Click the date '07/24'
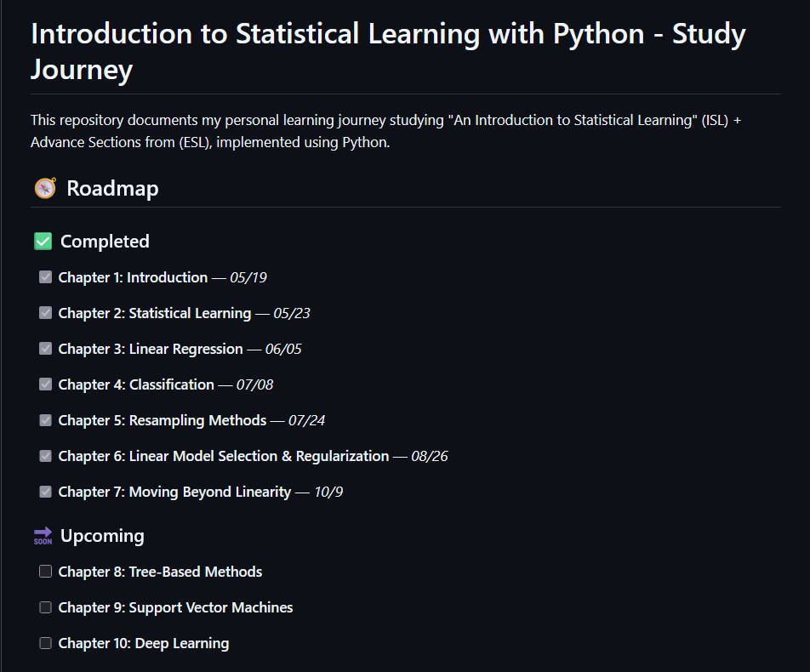The height and width of the screenshot is (672, 810). pyautogui.click(x=307, y=420)
